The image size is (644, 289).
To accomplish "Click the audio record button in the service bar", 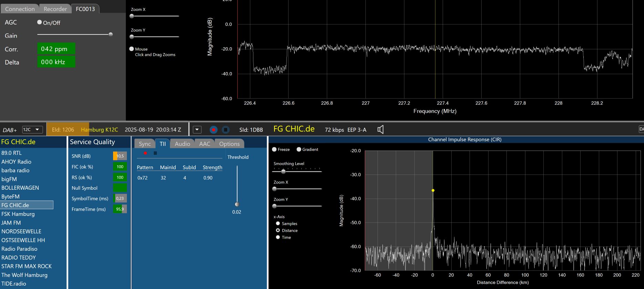I will [x=213, y=130].
